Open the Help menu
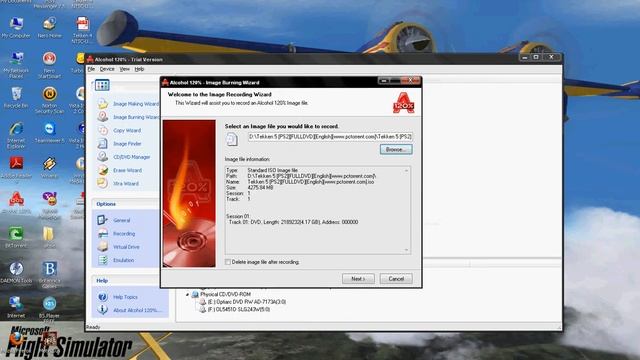The height and width of the screenshot is (360, 640). [x=139, y=69]
